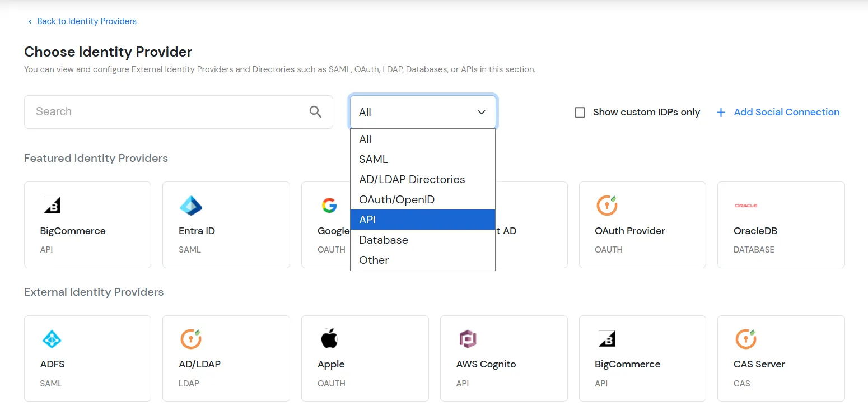Open the Apple OAUTH card
Viewport: 868px width, 410px height.
point(365,358)
